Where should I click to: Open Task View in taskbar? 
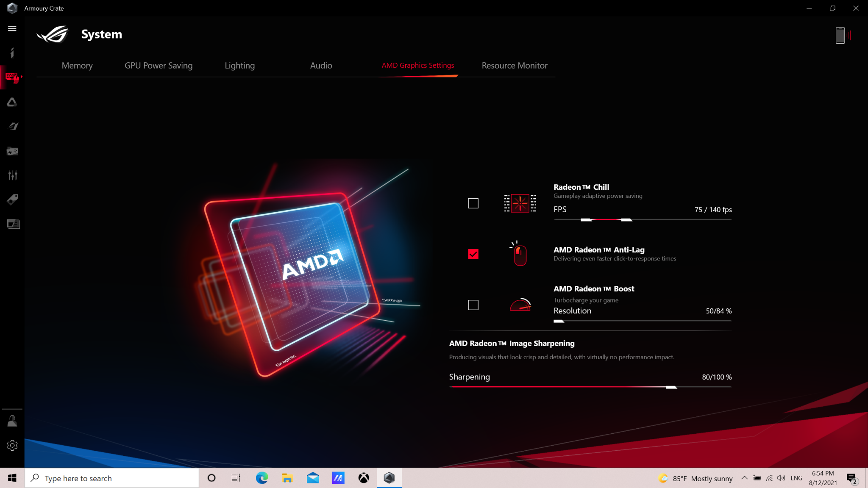coord(236,478)
